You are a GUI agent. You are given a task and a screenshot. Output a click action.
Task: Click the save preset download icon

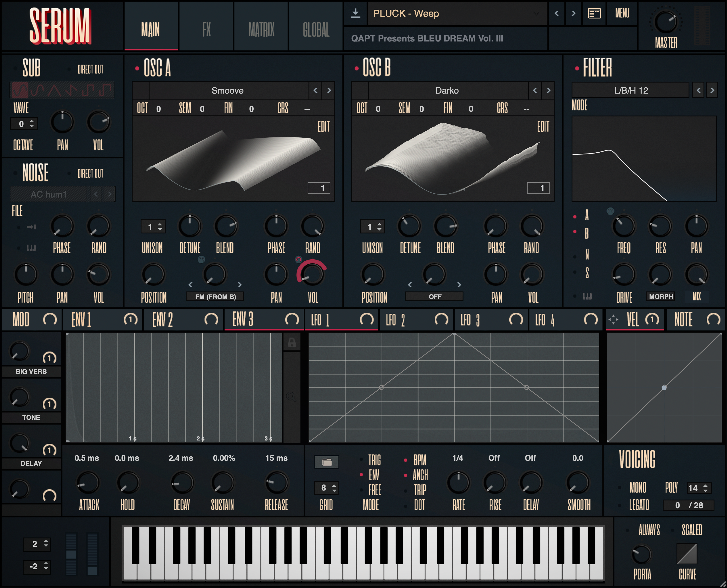[x=355, y=14]
